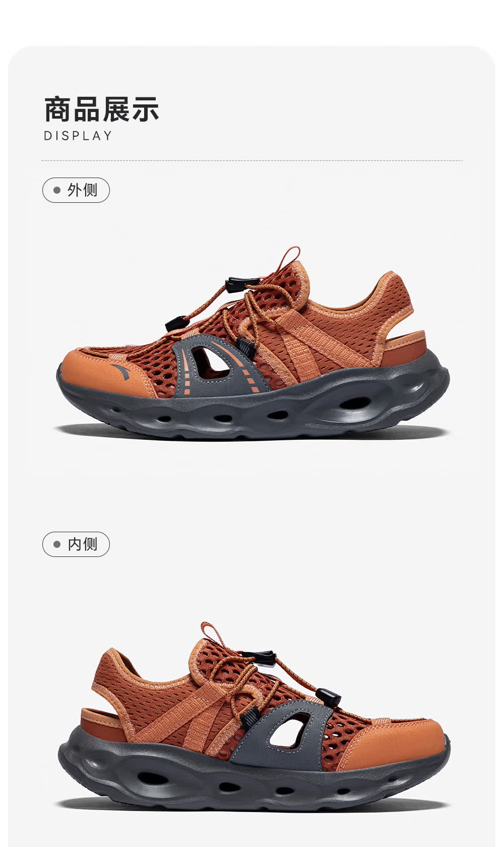The image size is (504, 847).
Task: Click the 外侧 label pill
Action: pyautogui.click(x=76, y=190)
